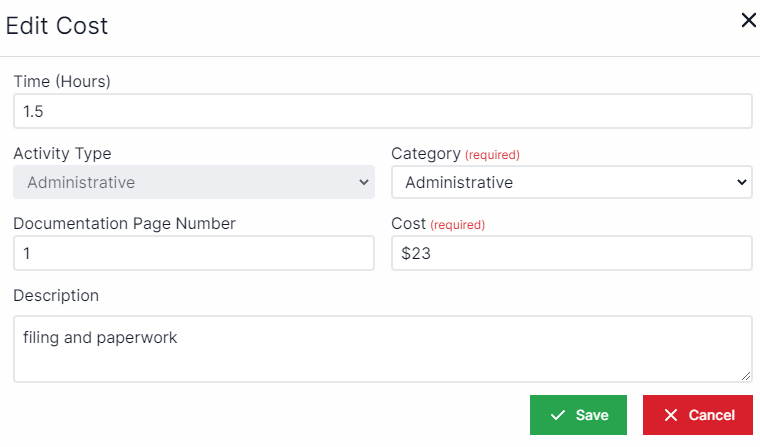Close the Edit Cost dialog
The width and height of the screenshot is (760, 447).
748,20
